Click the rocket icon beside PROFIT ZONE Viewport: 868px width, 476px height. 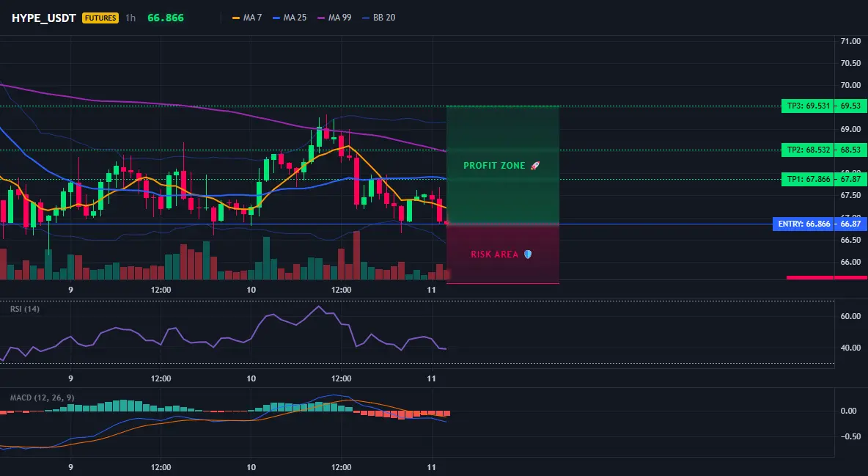[534, 165]
